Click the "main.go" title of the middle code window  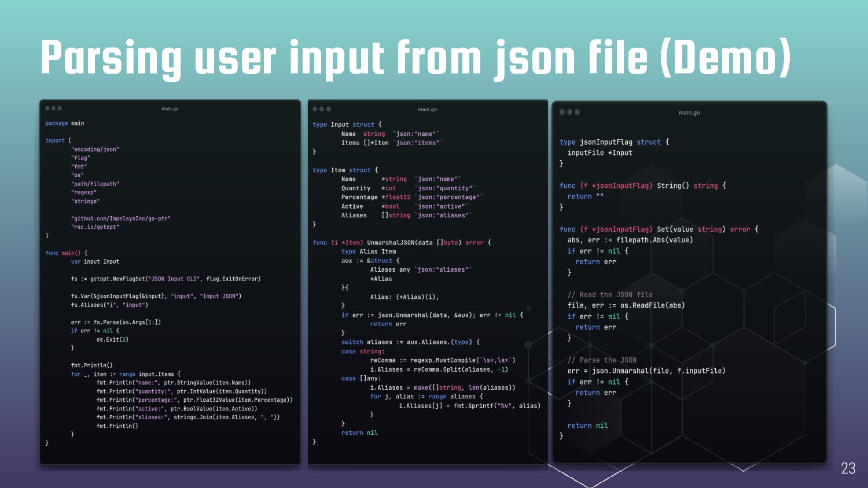tap(428, 109)
